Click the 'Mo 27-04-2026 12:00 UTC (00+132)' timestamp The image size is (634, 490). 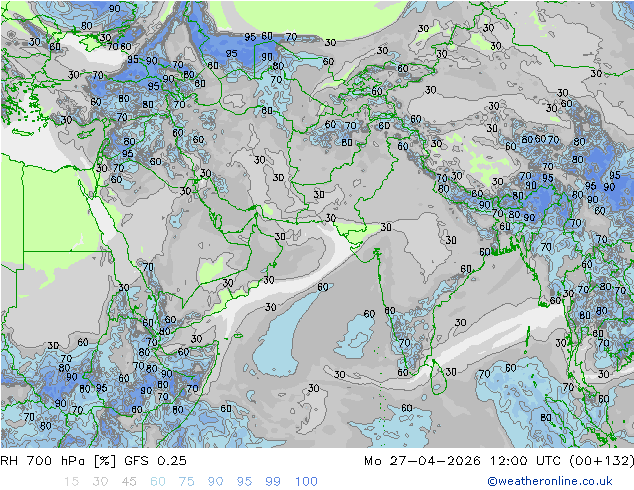point(499,460)
